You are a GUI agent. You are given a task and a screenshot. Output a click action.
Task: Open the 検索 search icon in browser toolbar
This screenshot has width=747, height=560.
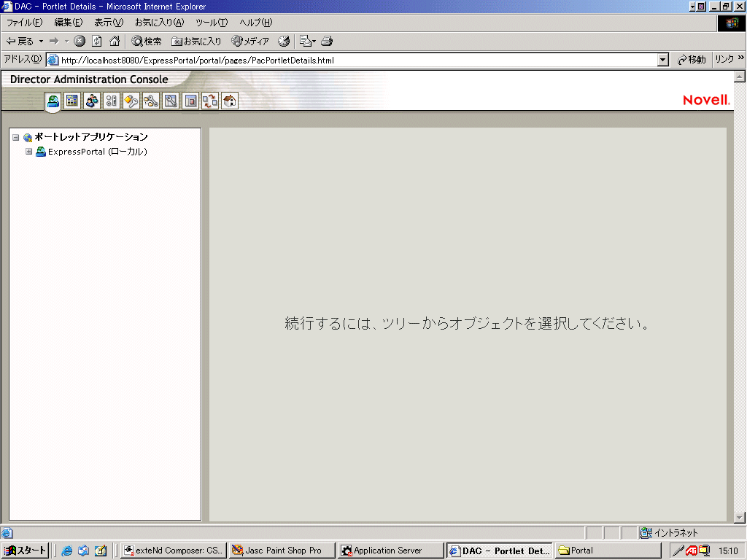point(144,41)
